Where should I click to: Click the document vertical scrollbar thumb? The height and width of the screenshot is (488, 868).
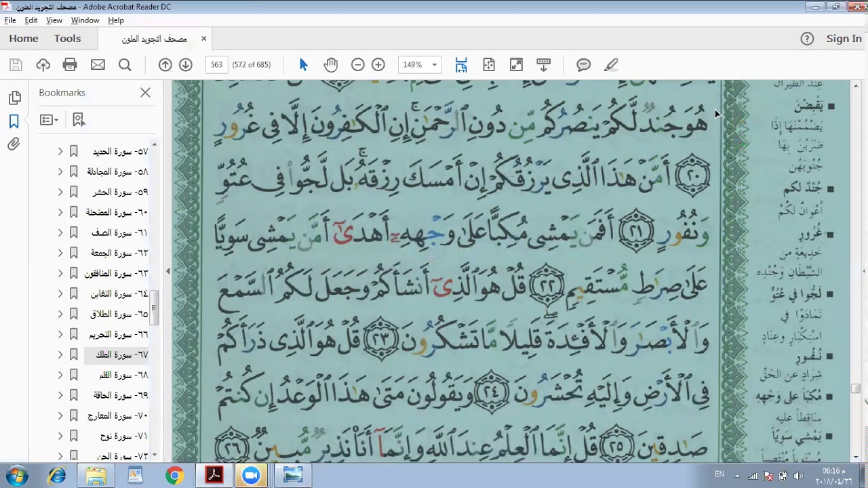tap(856, 389)
